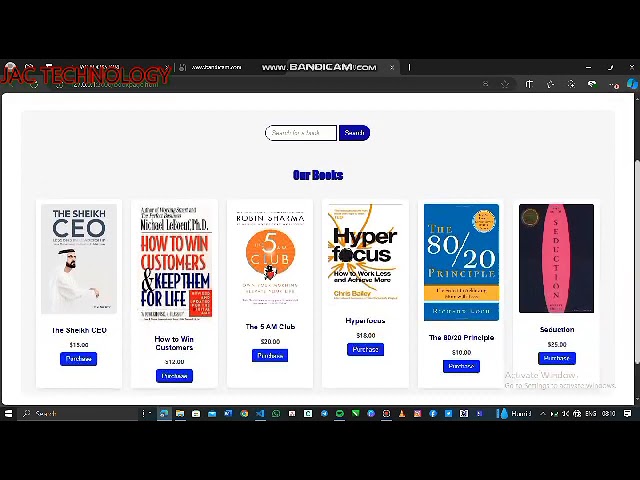
Task: Open File Explorer from the taskbar
Action: click(x=180, y=413)
